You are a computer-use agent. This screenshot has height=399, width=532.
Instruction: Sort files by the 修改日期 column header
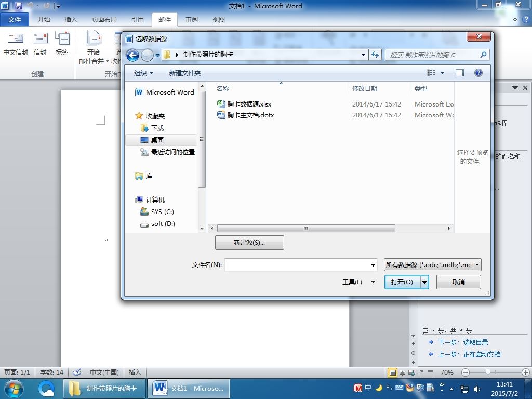379,88
